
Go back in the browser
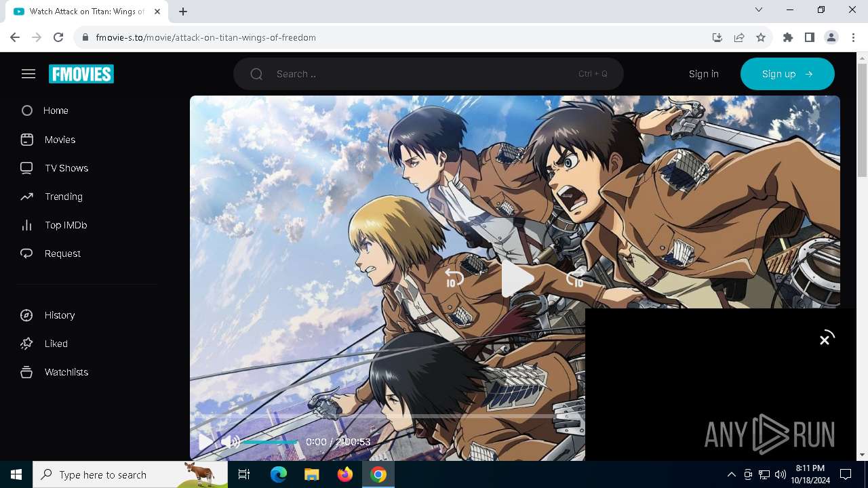pos(15,37)
